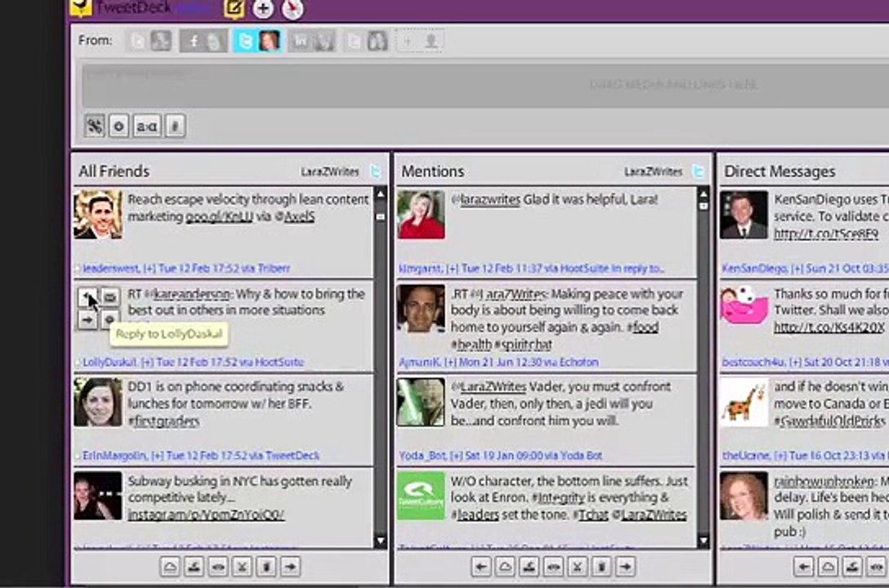Click ErinMargolin avatar thumbnail

tap(97, 402)
